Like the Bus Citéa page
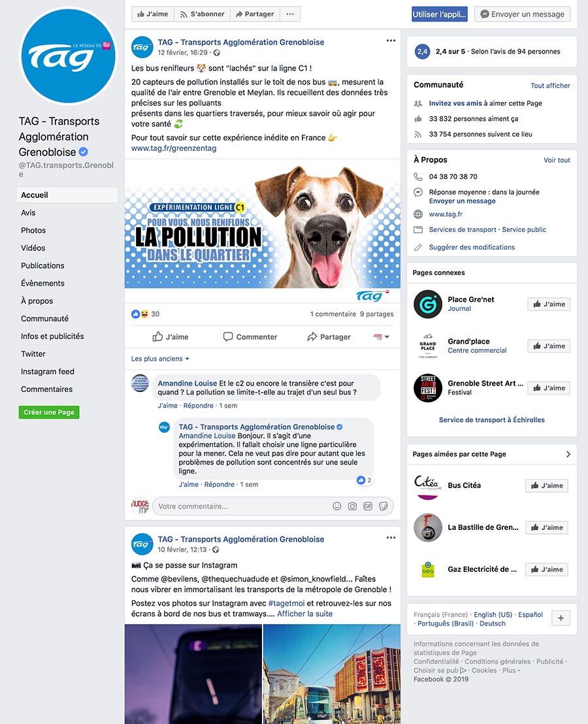 coord(546,485)
